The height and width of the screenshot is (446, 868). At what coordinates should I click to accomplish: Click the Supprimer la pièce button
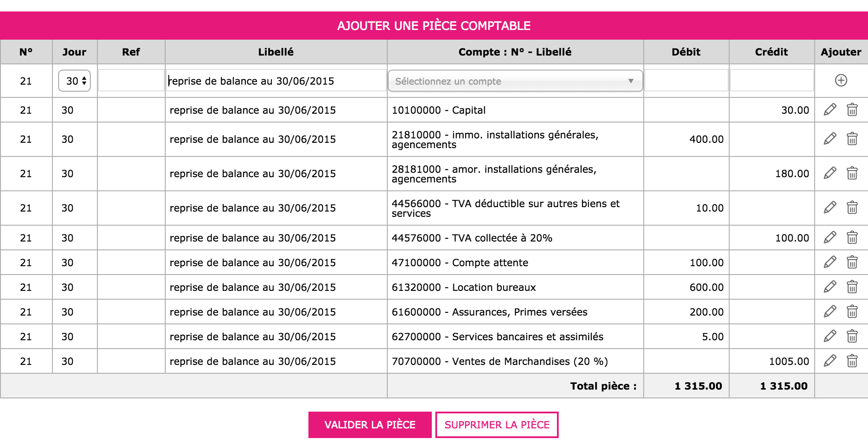(x=497, y=425)
